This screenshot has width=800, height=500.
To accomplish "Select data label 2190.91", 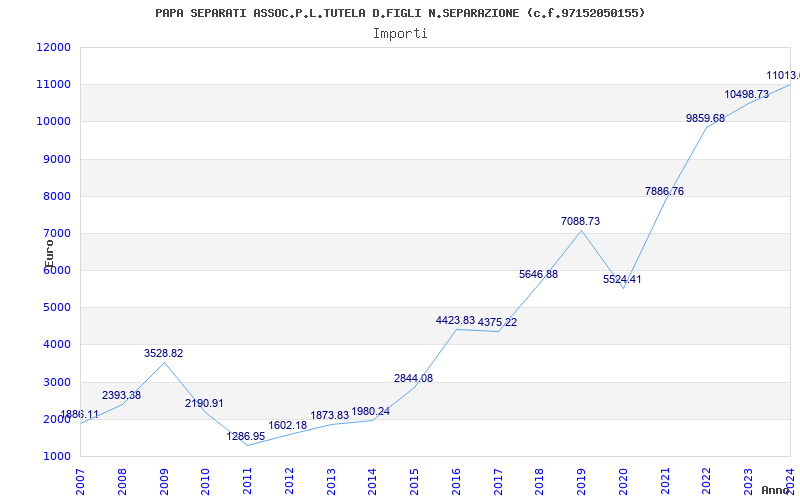I will [205, 403].
